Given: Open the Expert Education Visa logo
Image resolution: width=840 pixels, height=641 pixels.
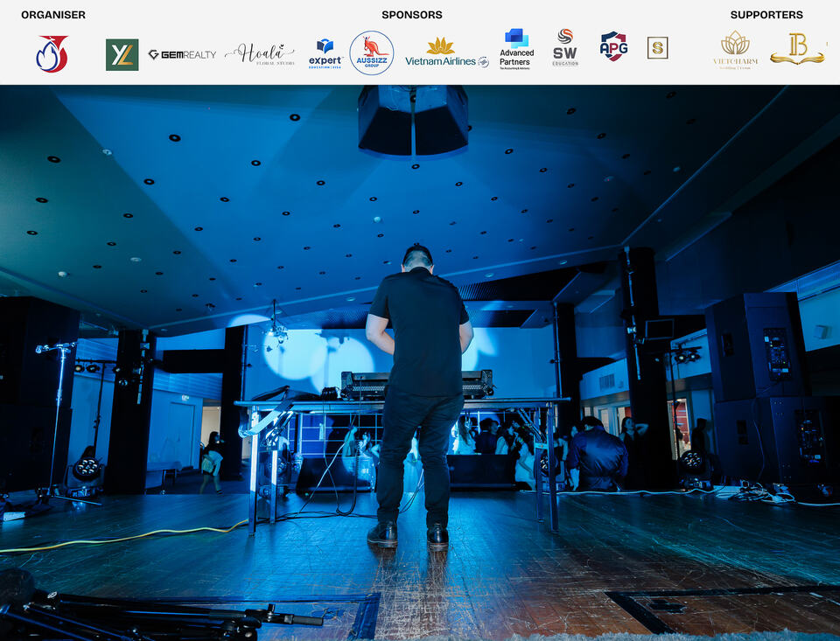Looking at the screenshot, I should [325, 54].
